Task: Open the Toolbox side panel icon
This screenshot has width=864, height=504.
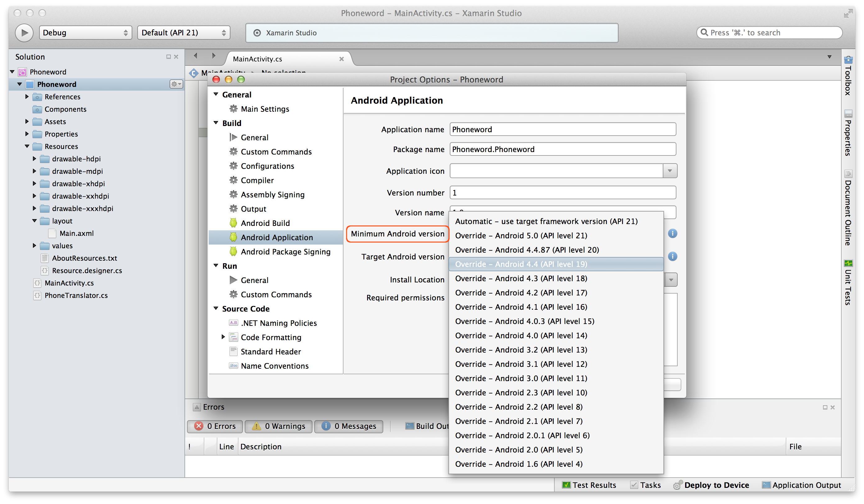Action: (848, 60)
